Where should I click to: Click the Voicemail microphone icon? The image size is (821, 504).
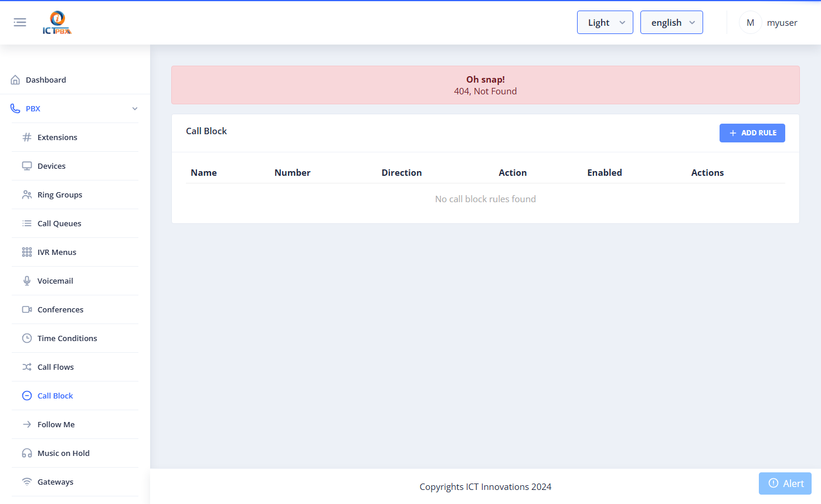[x=27, y=281]
